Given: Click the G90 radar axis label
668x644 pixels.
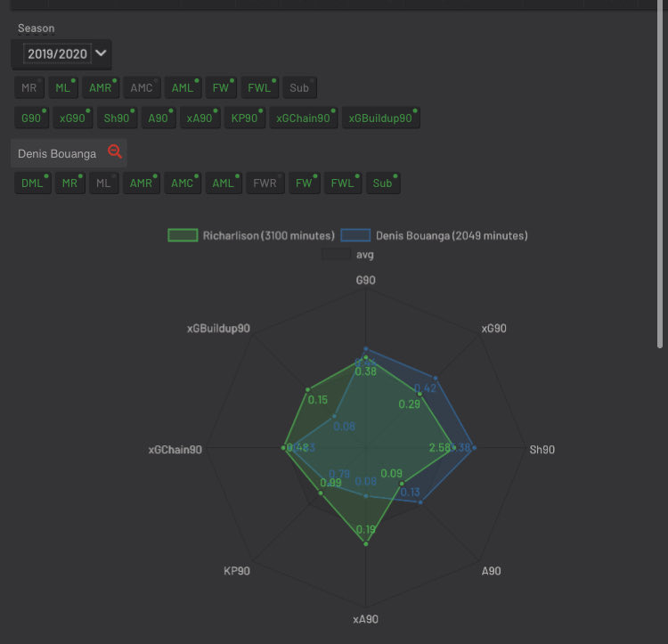Looking at the screenshot, I should (x=365, y=281).
